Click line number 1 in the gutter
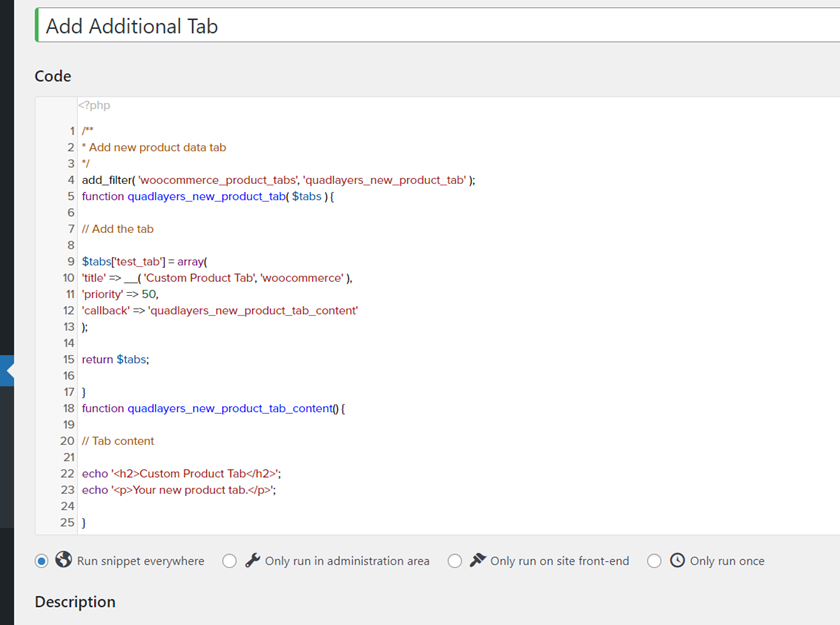This screenshot has height=625, width=840. pos(72,131)
